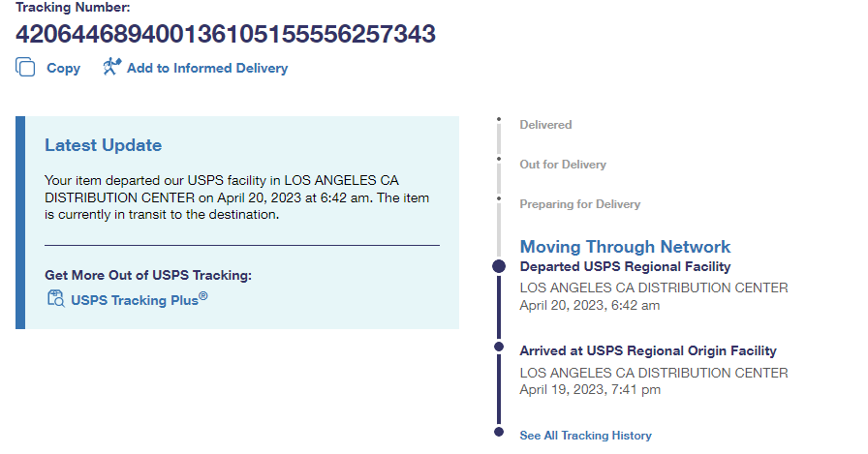This screenshot has height=454, width=868.
Task: Open See All Tracking History
Action: pyautogui.click(x=585, y=436)
